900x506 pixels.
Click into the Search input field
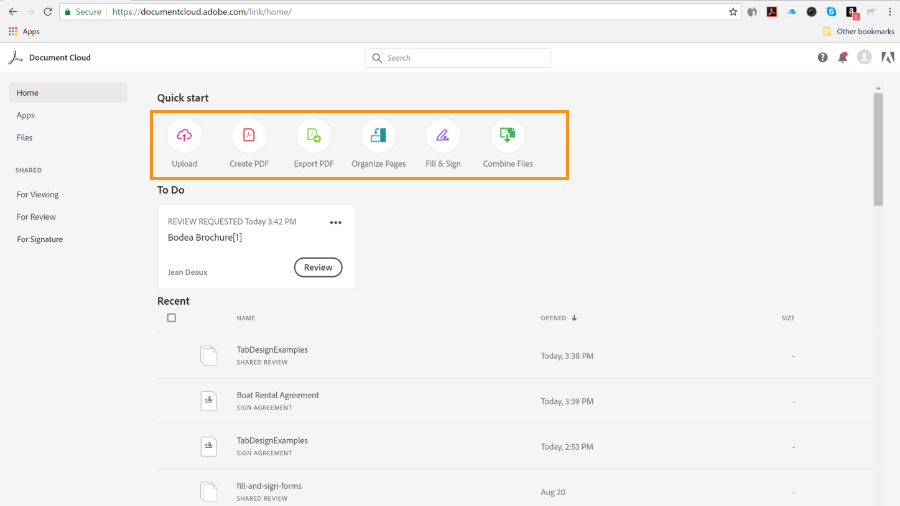click(457, 58)
